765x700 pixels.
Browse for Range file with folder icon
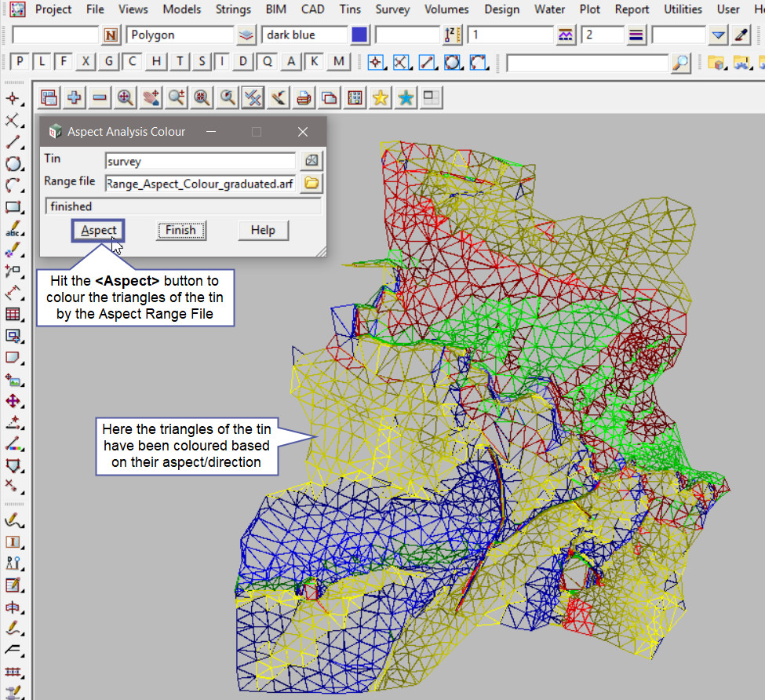[x=311, y=183]
